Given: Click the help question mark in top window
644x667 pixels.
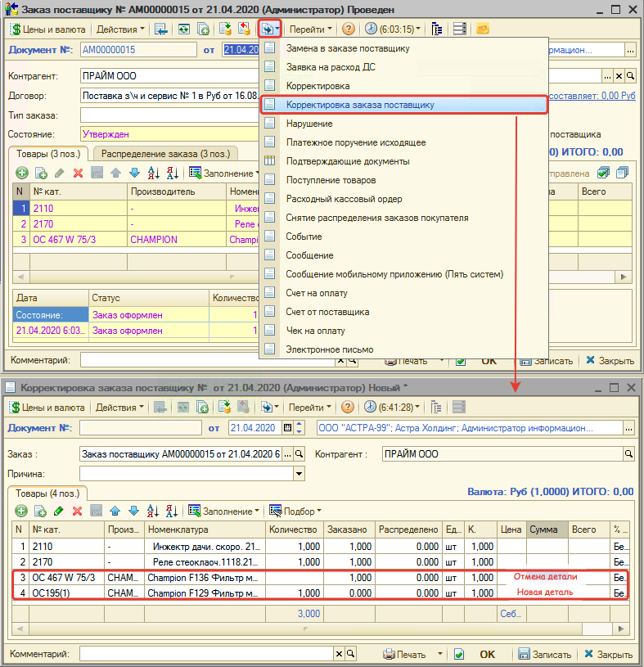Looking at the screenshot, I should [x=349, y=29].
